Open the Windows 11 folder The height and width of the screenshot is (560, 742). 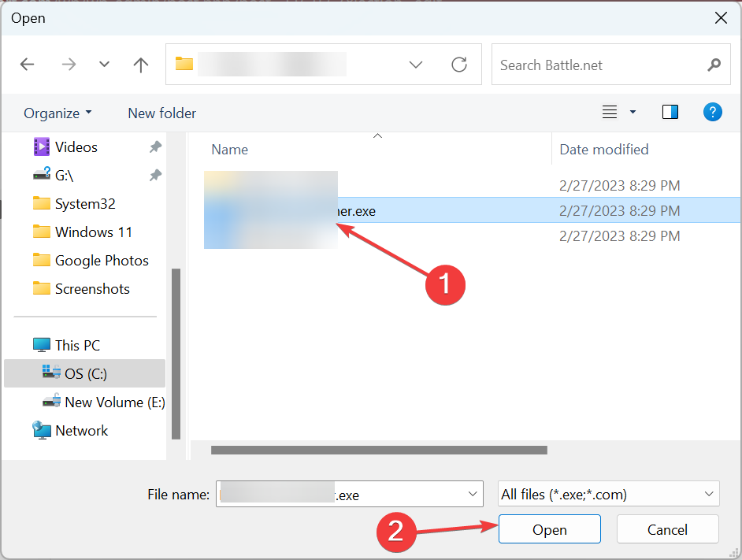click(94, 232)
